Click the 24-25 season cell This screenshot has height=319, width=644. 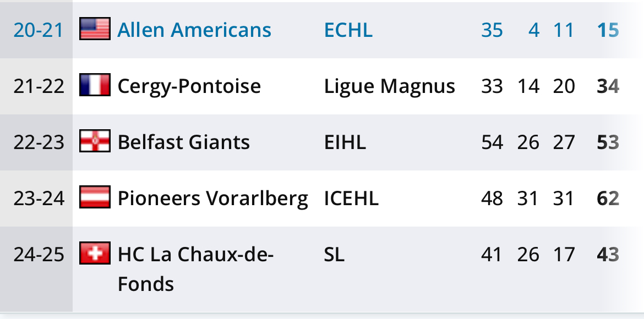click(x=39, y=255)
